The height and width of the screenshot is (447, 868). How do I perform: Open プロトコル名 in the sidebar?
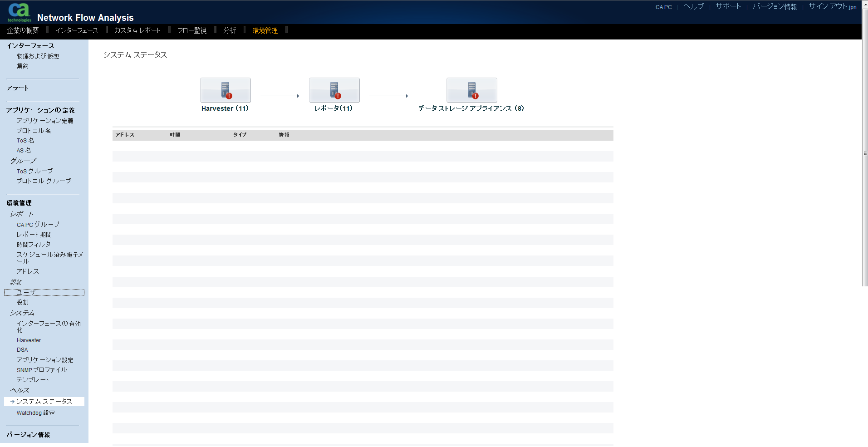[34, 131]
